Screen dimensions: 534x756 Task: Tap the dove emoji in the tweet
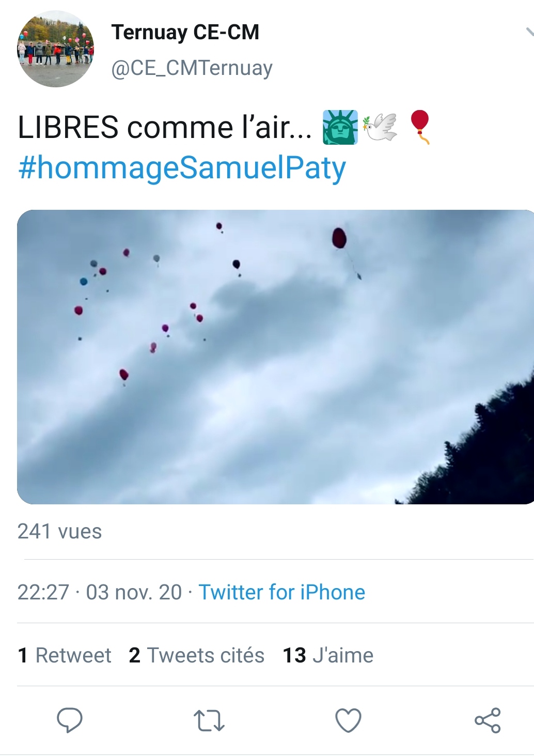380,127
